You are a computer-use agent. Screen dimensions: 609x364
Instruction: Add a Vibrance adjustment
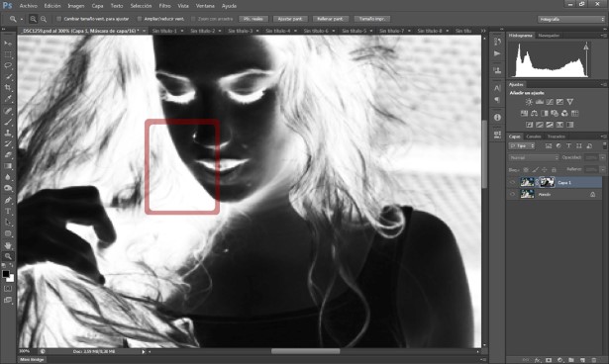pyautogui.click(x=569, y=102)
